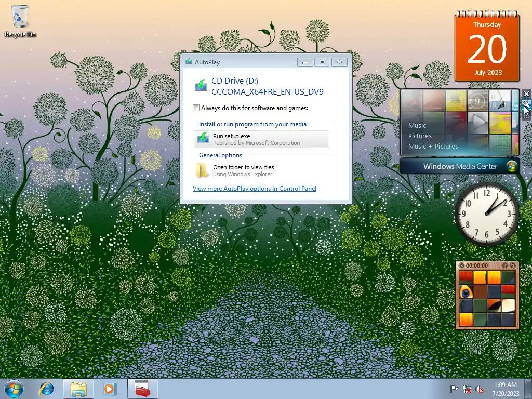Open the taskbar clock showing 1:09 AM
532x399 pixels.
pyautogui.click(x=506, y=389)
